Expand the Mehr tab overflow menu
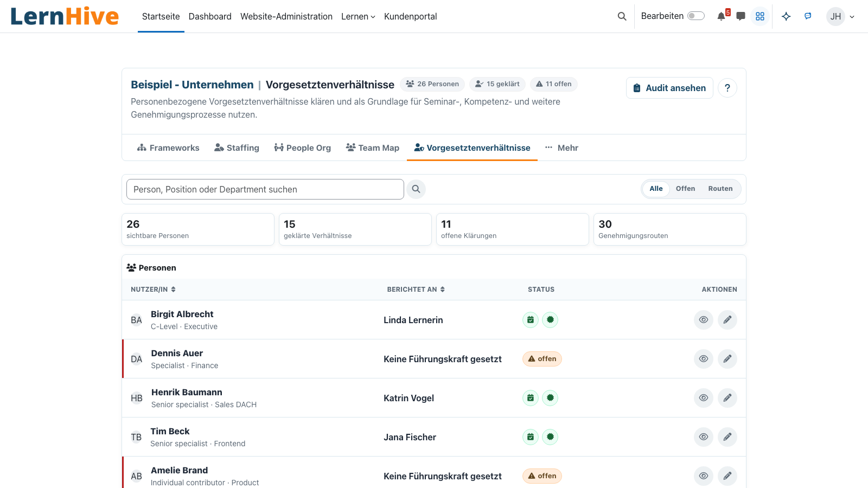The height and width of the screenshot is (488, 868). tap(561, 148)
